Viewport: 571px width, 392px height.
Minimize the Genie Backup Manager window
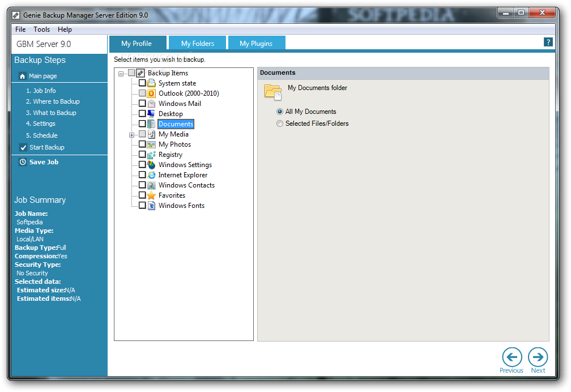click(x=506, y=13)
